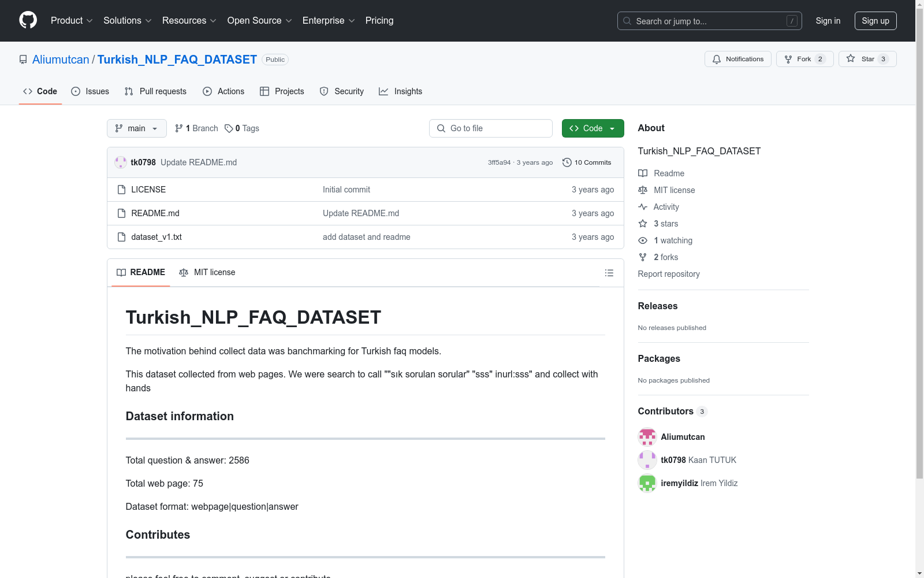The height and width of the screenshot is (578, 924).
Task: Expand the Product menu
Action: click(72, 21)
